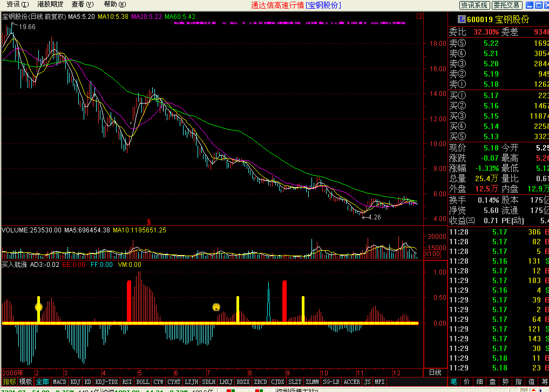Select the 细 tab in quote panel

pyautogui.click(x=480, y=382)
